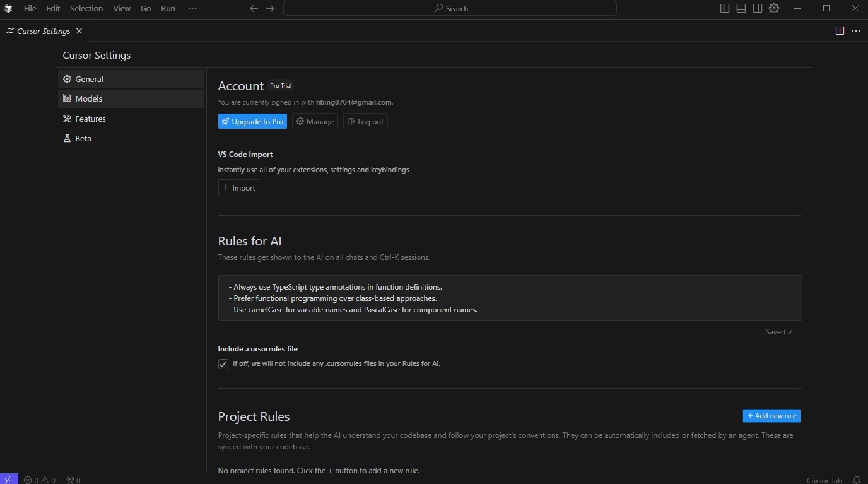The height and width of the screenshot is (484, 868).
Task: Open the Run menu
Action: [x=168, y=8]
